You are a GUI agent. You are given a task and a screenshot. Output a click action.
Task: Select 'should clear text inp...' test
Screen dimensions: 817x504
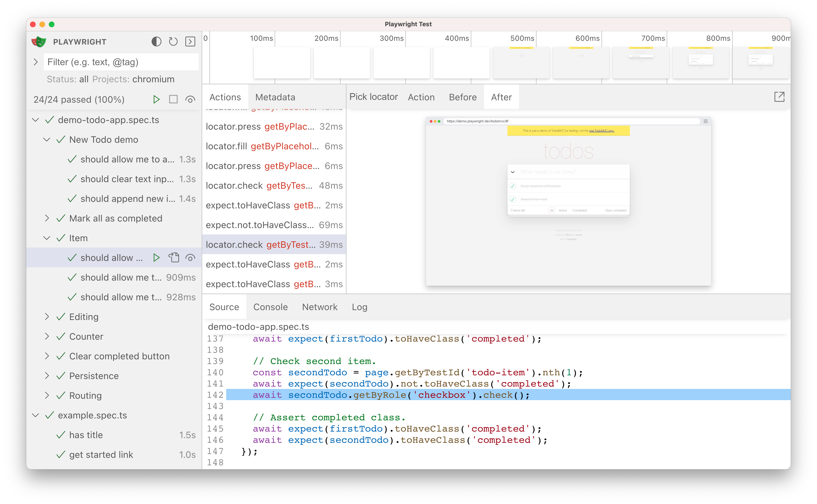[x=114, y=179]
